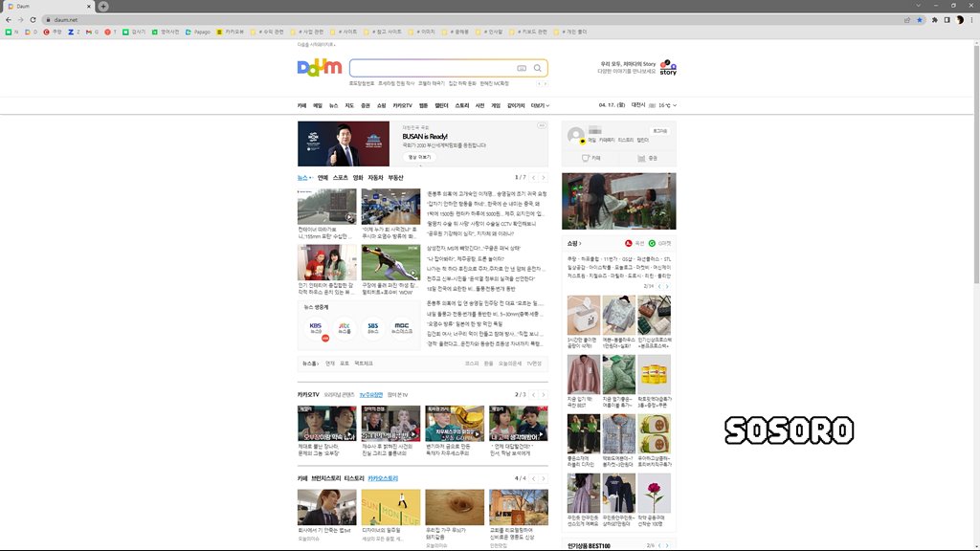This screenshot has height=551, width=980.
Task: Next page arrow in KakaoTV section (2/3)
Action: tap(544, 395)
